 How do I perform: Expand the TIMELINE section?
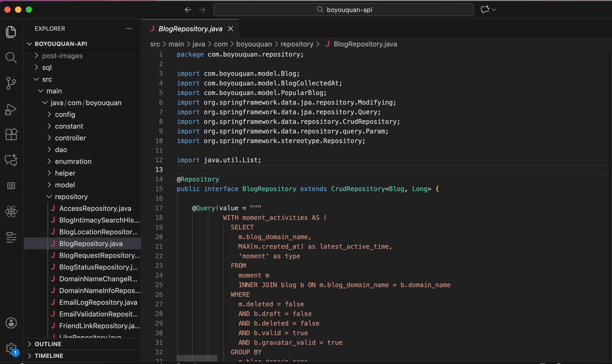tap(49, 356)
